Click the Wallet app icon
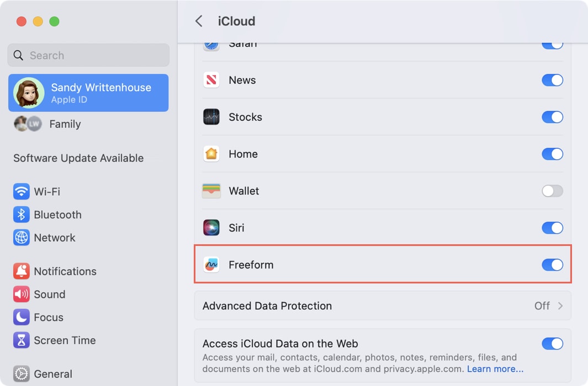This screenshot has width=588, height=386. [x=211, y=191]
